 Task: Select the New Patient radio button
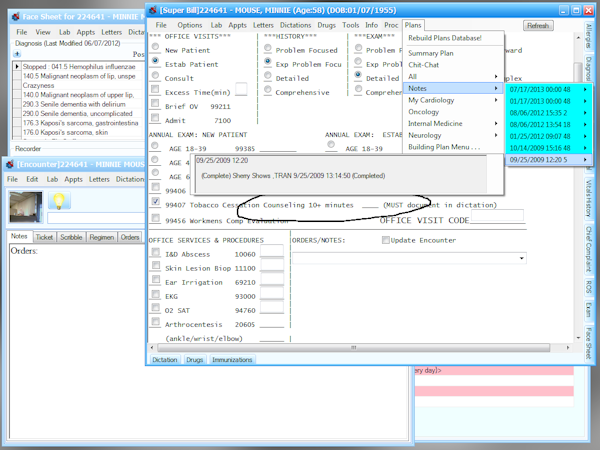tap(155, 49)
